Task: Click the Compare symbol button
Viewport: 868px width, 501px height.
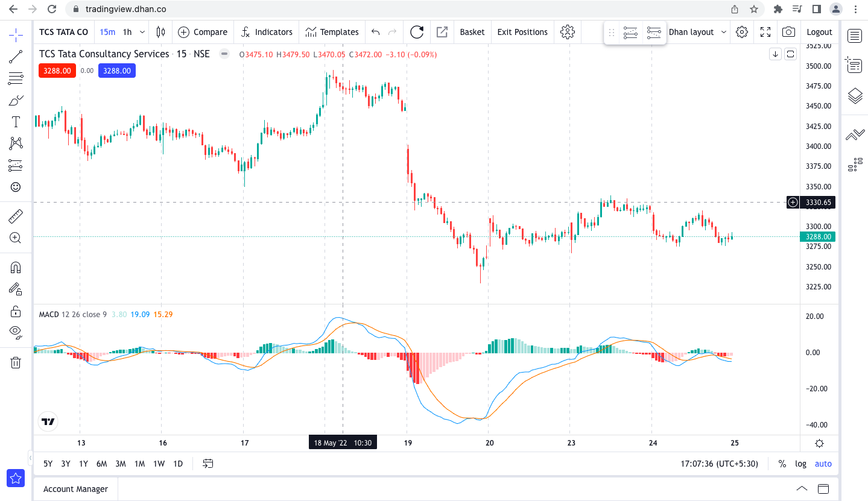Action: pyautogui.click(x=203, y=32)
